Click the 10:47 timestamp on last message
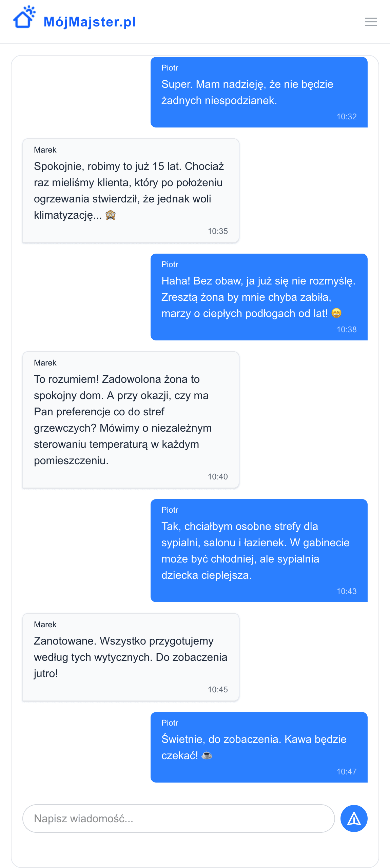390x868 pixels. pos(346,772)
